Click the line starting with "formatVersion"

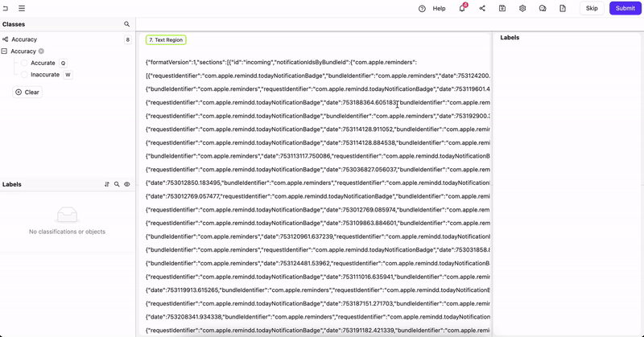click(281, 63)
